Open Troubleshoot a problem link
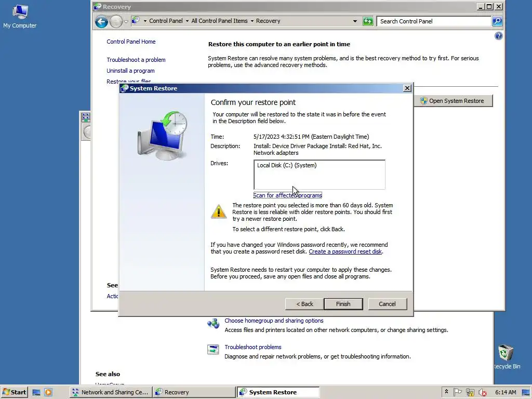 click(x=136, y=60)
